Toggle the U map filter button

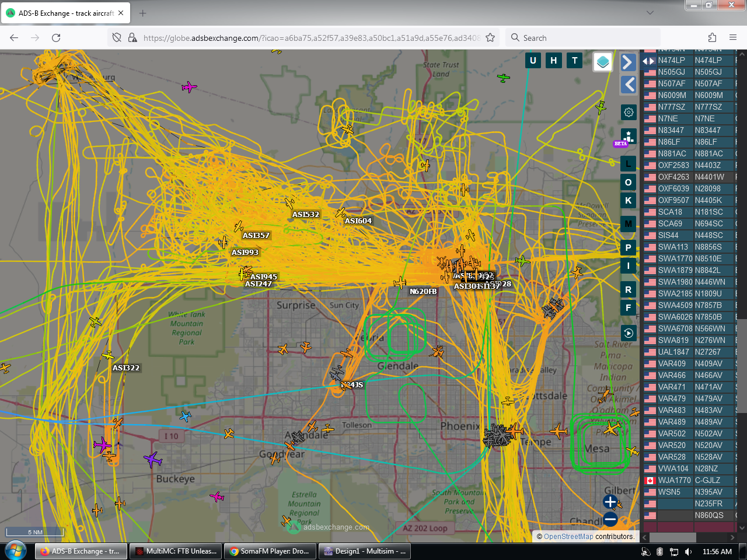click(x=533, y=60)
